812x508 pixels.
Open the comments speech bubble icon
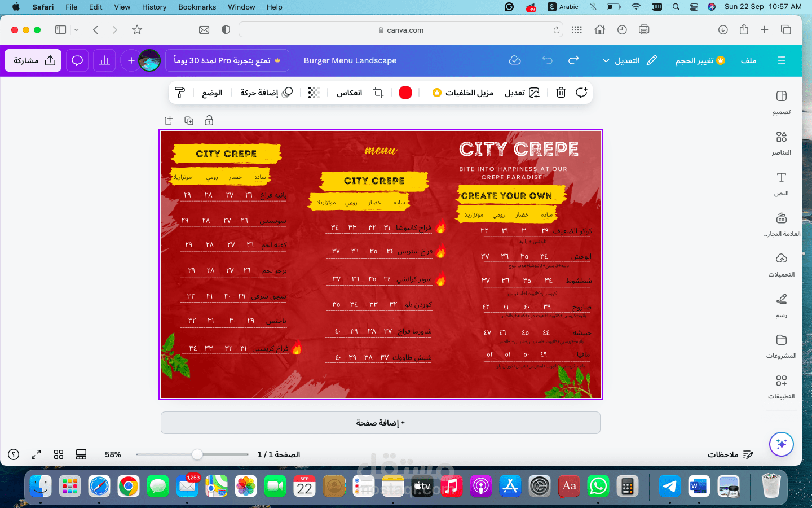[77, 60]
